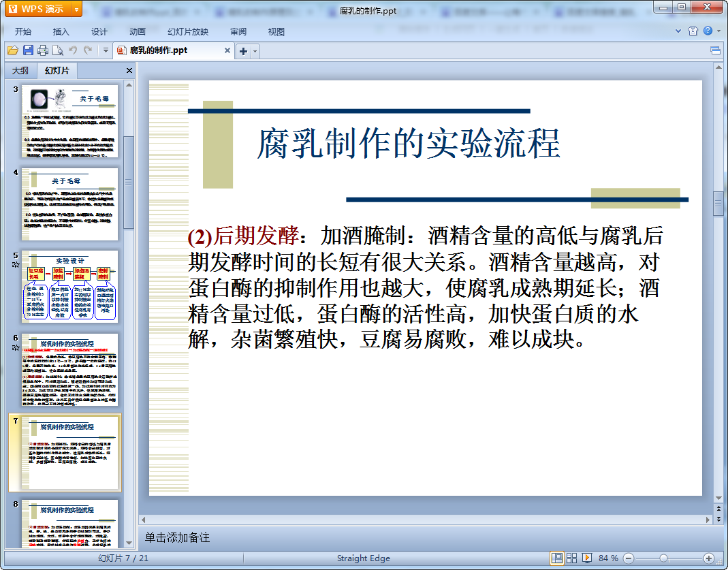Click right arrow of horizontal scrollbar

(708, 520)
